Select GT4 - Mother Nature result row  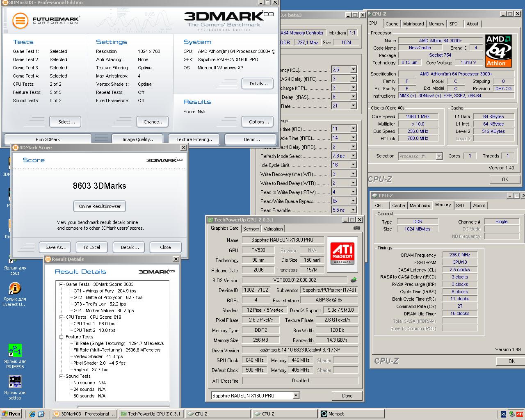103,310
